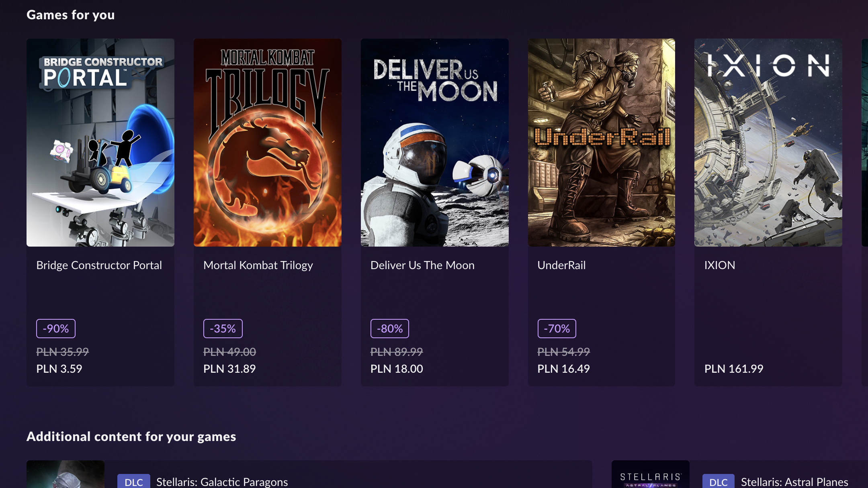This screenshot has width=868, height=488.
Task: Click the IXION title link
Action: pos(719,265)
